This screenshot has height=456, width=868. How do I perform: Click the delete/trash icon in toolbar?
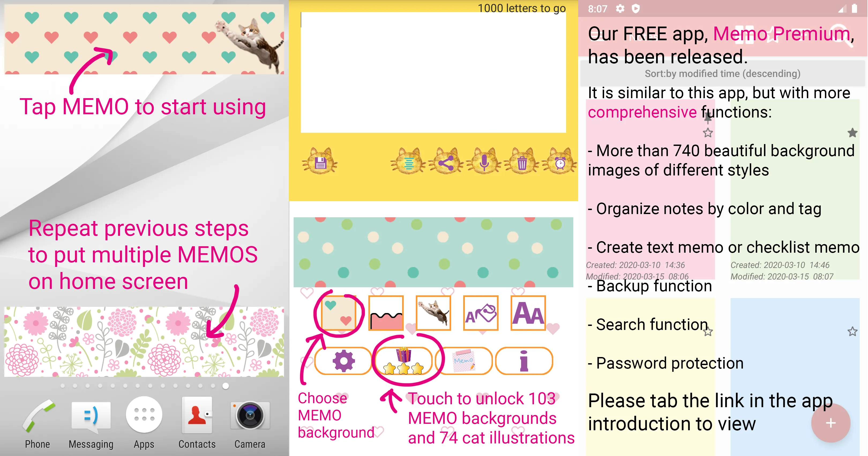point(520,163)
